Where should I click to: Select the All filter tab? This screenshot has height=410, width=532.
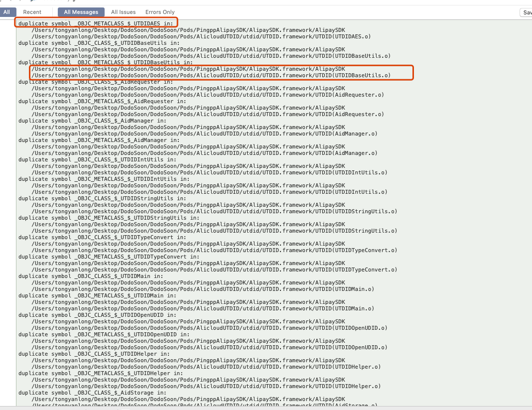[7, 12]
